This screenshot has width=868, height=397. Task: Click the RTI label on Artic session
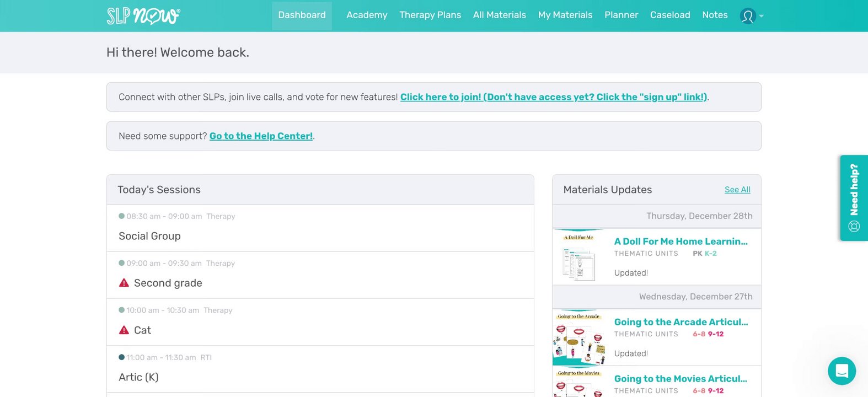pos(206,357)
